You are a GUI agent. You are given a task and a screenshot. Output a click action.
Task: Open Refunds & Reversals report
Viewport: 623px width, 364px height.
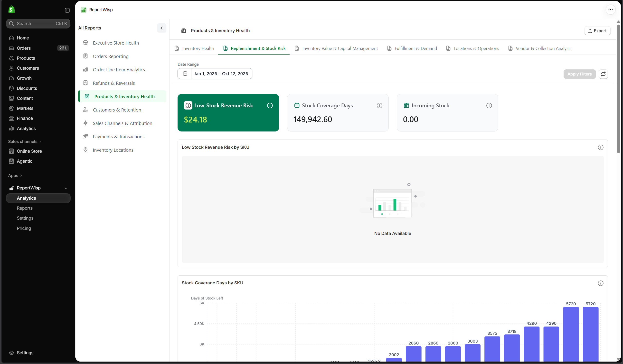122,83
